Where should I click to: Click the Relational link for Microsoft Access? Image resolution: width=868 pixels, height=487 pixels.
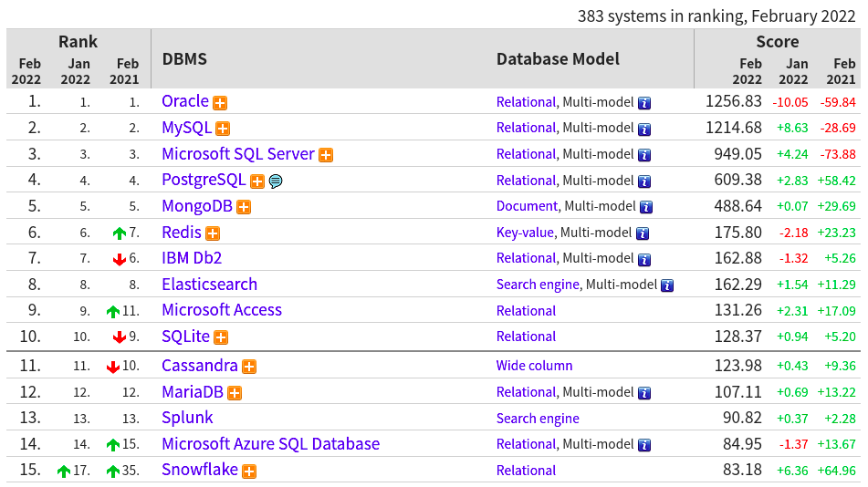click(526, 310)
